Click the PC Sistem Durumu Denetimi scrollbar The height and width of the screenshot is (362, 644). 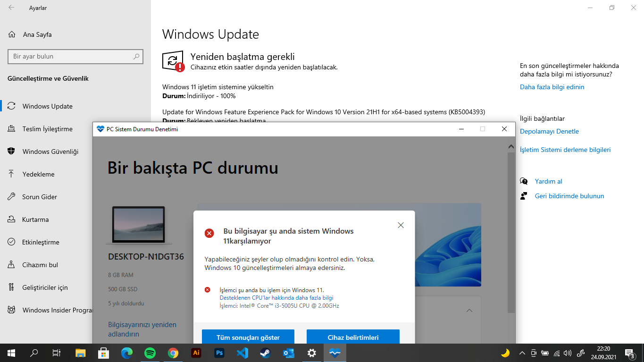pyautogui.click(x=511, y=233)
